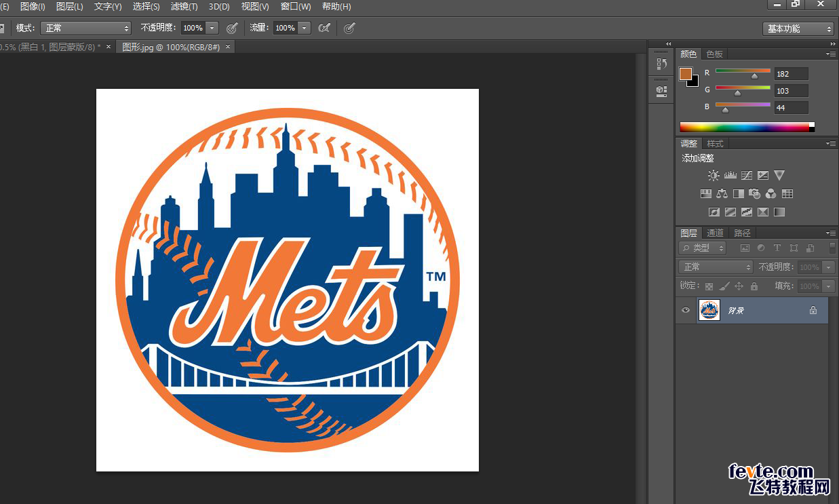Add a Posterize adjustment
Image resolution: width=839 pixels, height=504 pixels.
coord(730,212)
